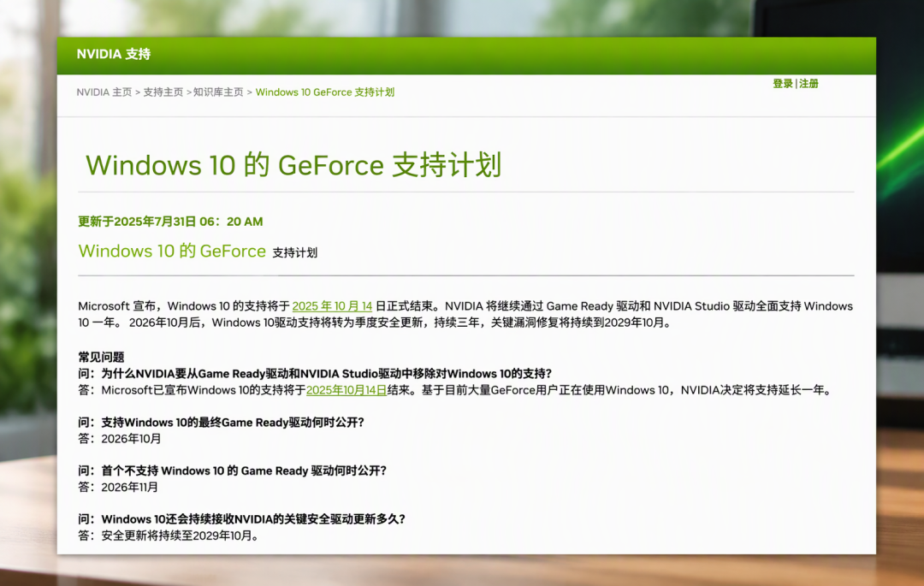The image size is (924, 586).
Task: Open the NVIDIA 主页 breadcrumb link
Action: click(x=104, y=92)
